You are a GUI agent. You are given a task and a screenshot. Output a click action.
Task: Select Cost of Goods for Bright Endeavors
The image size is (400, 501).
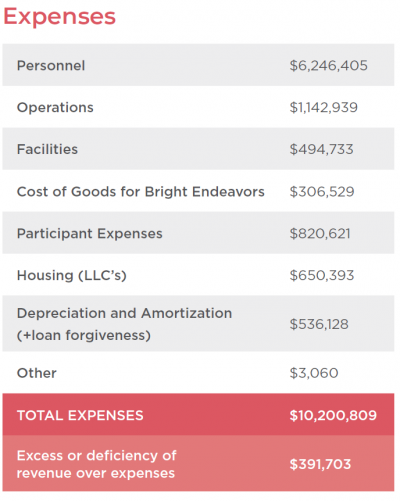(141, 192)
